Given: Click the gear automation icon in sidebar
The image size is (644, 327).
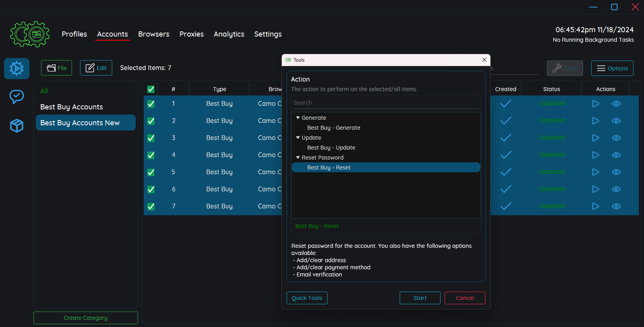Looking at the screenshot, I should pos(17,68).
